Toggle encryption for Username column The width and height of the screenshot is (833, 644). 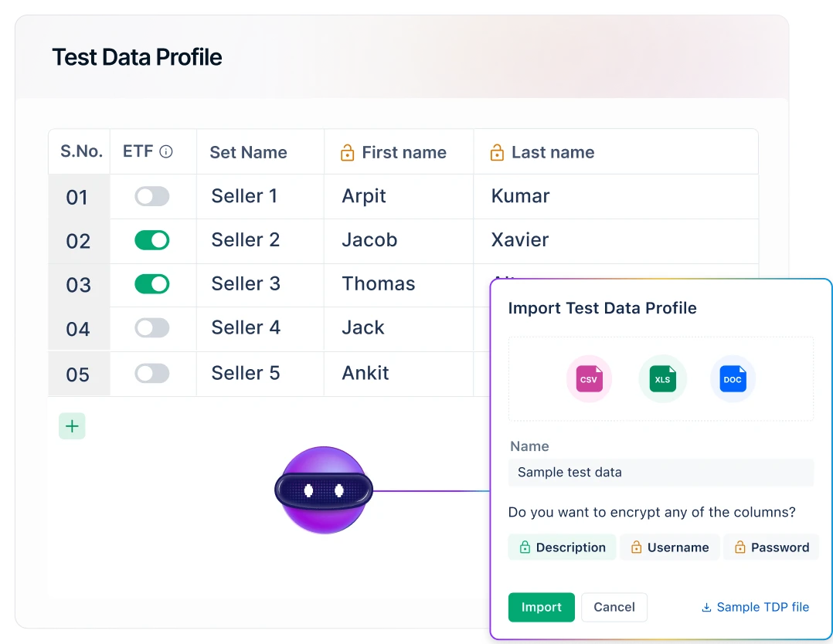pyautogui.click(x=669, y=547)
